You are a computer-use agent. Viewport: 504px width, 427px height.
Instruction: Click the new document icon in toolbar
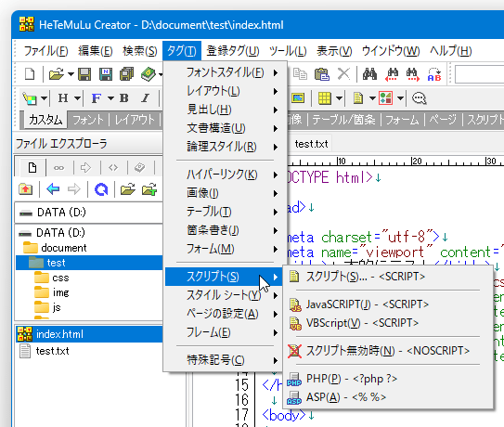point(30,74)
